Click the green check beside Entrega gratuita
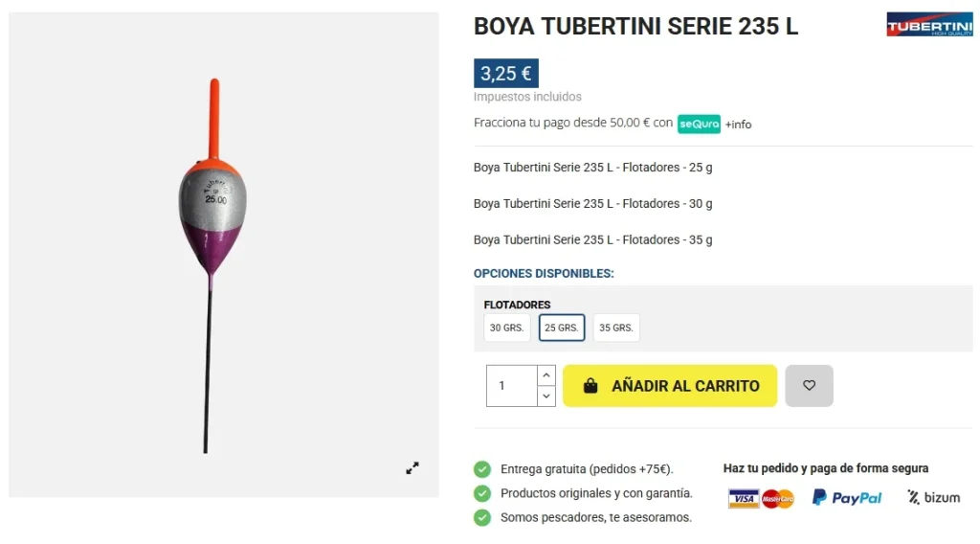The image size is (980, 544). click(x=482, y=469)
